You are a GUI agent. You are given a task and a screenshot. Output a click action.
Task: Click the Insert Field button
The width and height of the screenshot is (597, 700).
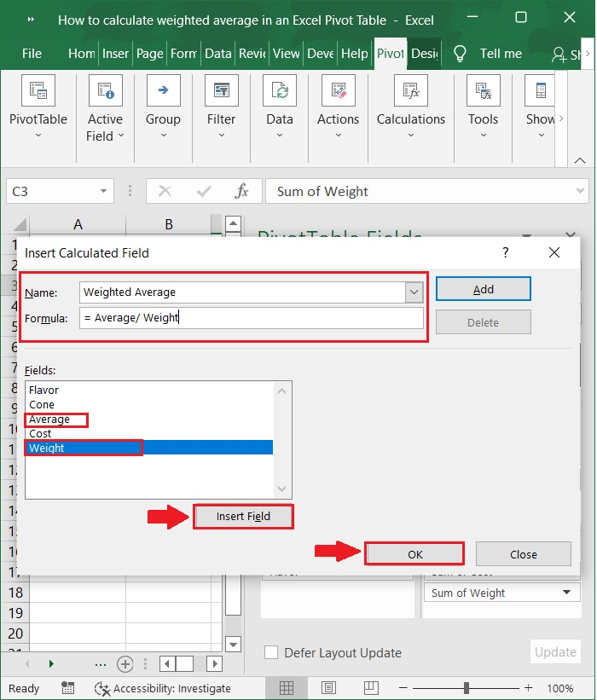pos(243,517)
